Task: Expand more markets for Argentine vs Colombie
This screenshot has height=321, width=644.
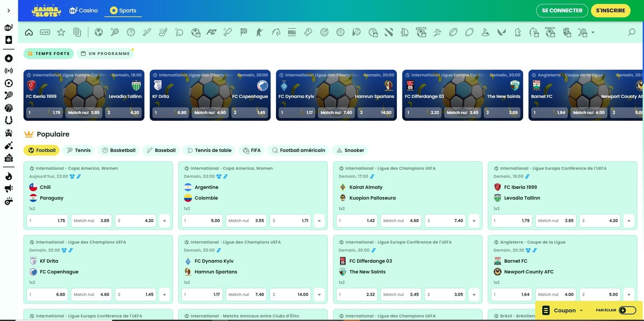Action: (x=319, y=221)
